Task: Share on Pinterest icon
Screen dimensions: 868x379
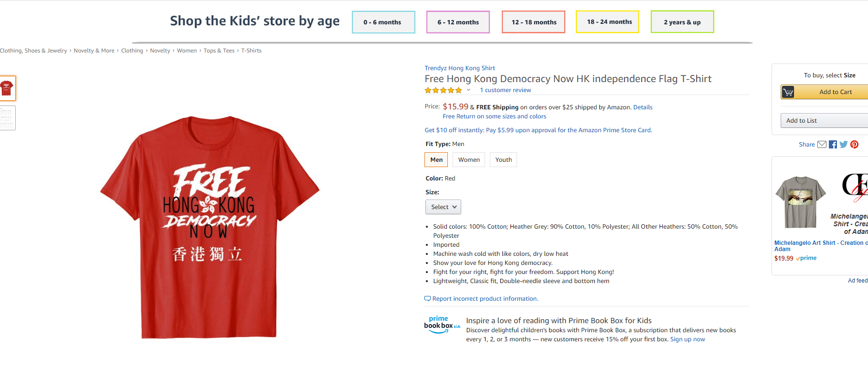Action: pos(854,145)
